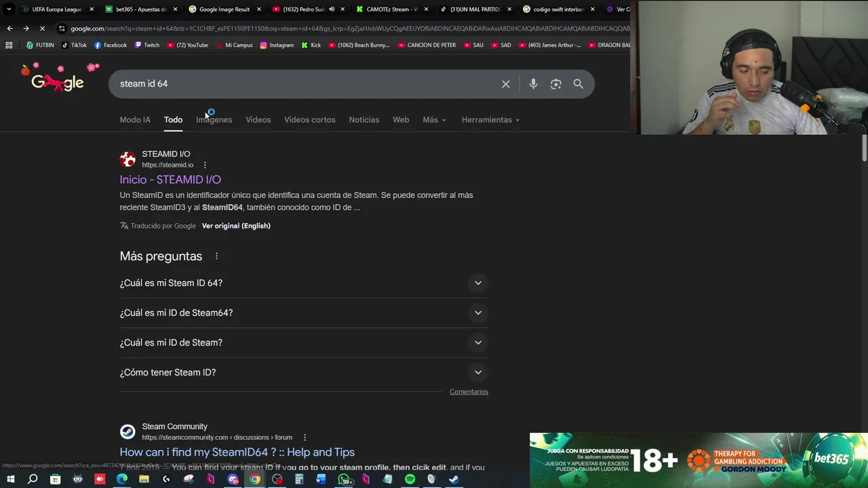
Task: Open the FUTBIN bookmark
Action: point(40,45)
